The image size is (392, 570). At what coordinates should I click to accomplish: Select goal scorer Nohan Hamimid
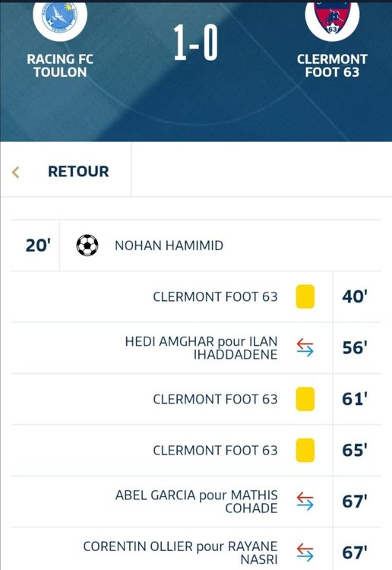(169, 245)
